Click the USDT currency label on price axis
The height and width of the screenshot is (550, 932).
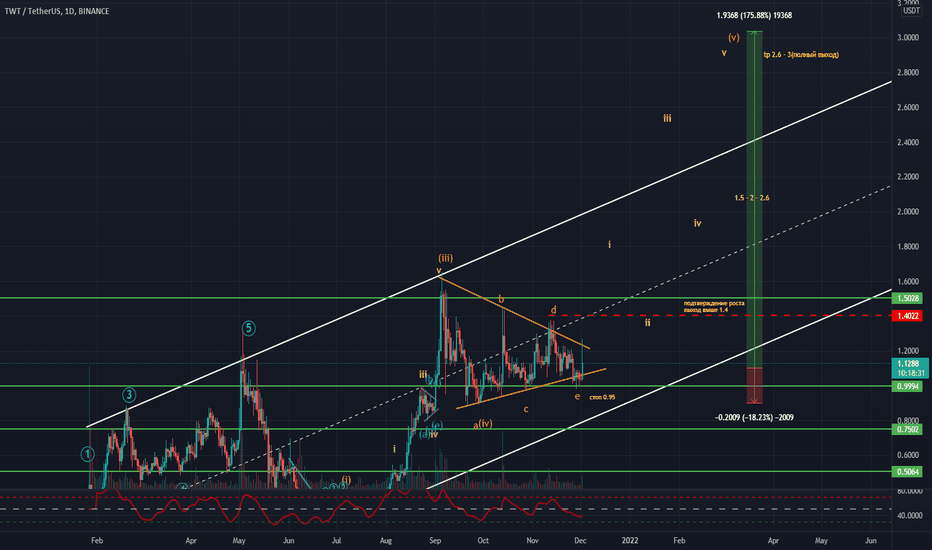coord(911,11)
